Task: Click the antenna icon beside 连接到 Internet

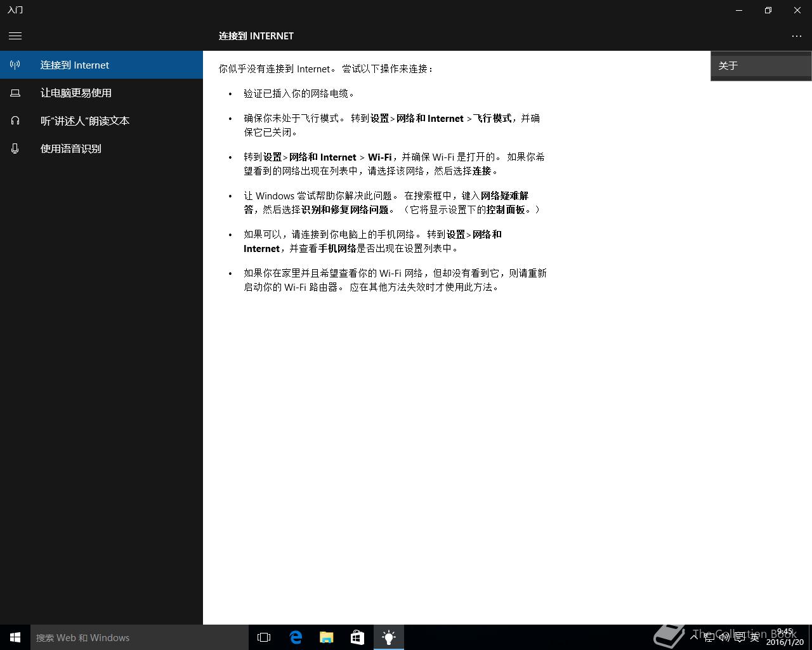Action: point(15,65)
